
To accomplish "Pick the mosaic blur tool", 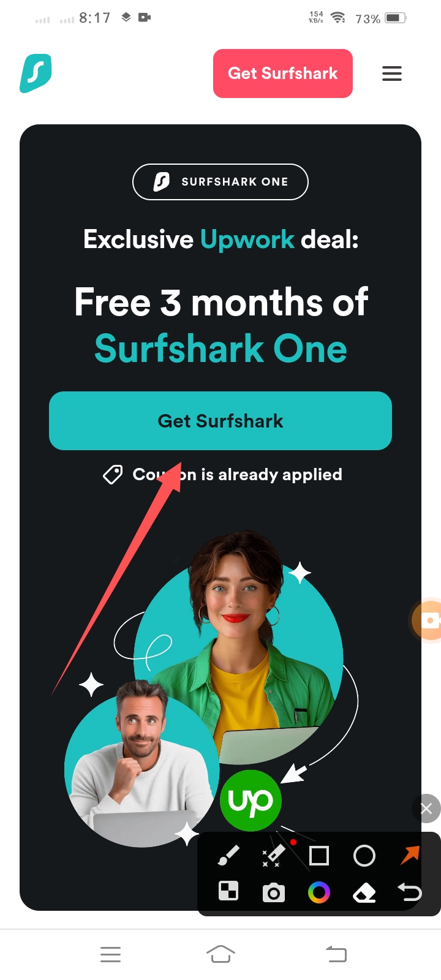I will [228, 891].
